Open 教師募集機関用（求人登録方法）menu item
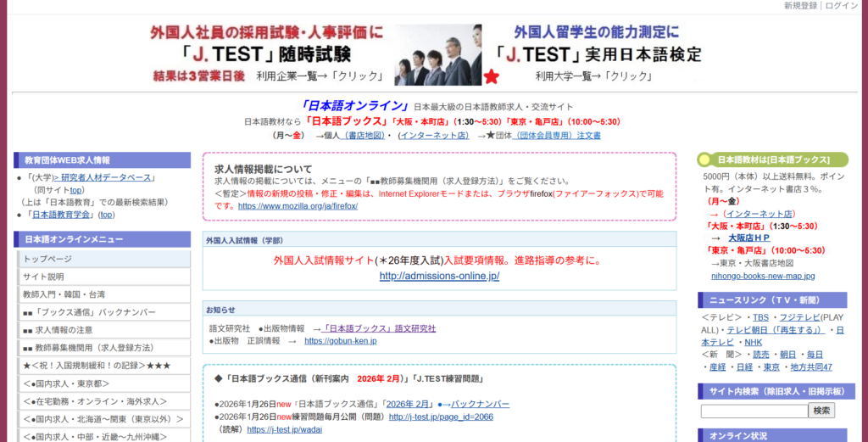The height and width of the screenshot is (442, 868). [104, 347]
